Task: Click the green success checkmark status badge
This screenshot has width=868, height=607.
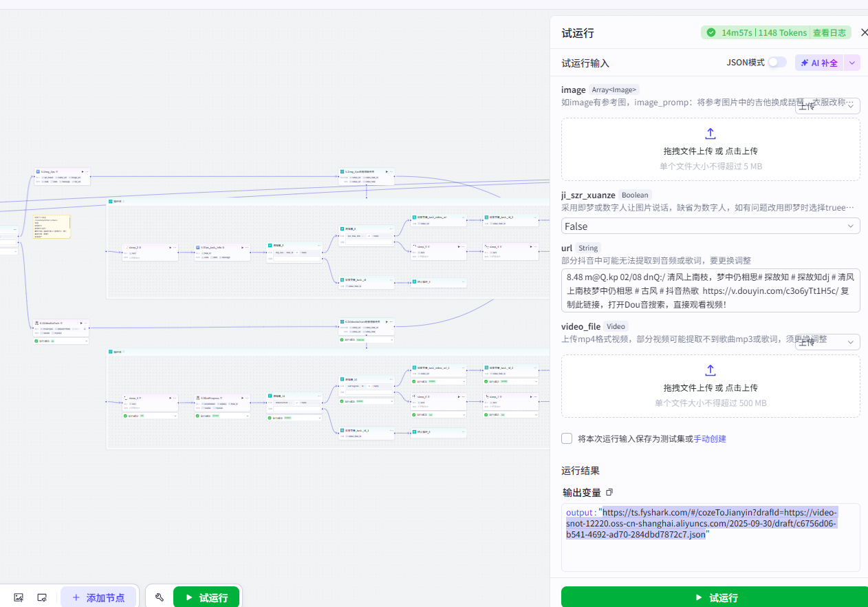Action: pos(711,32)
